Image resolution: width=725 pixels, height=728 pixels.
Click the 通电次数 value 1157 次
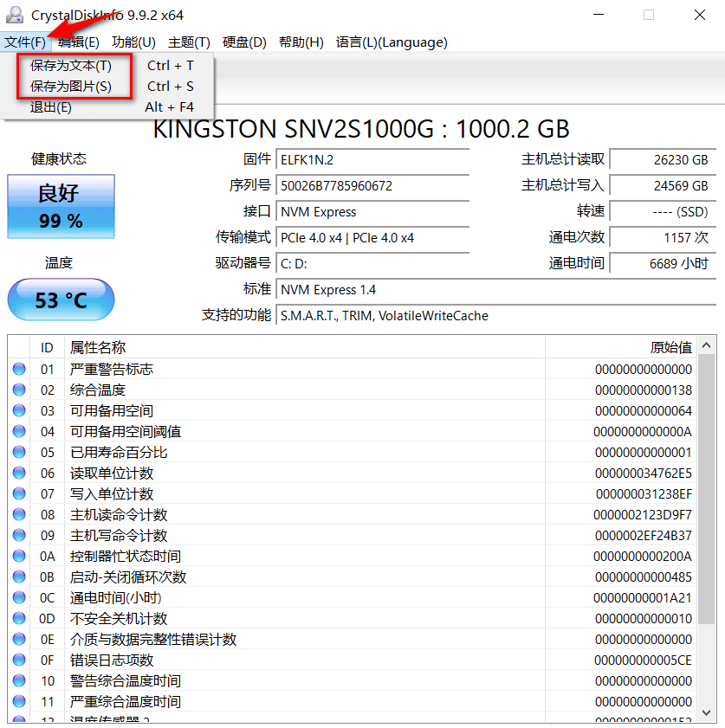coord(663,238)
